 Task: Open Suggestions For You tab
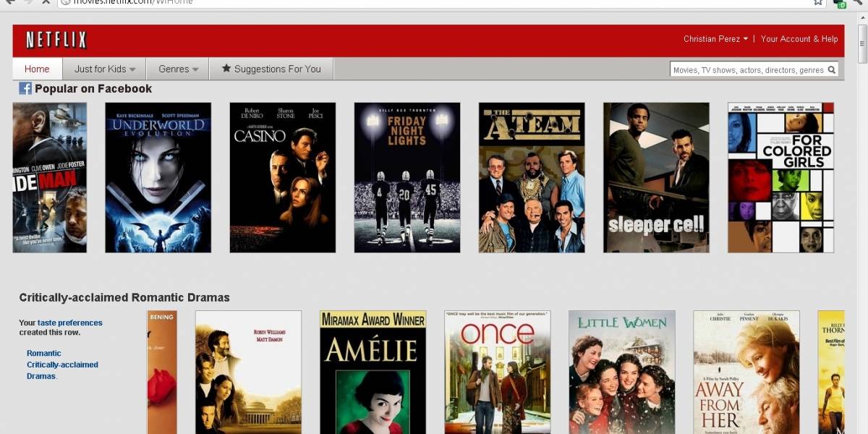271,69
